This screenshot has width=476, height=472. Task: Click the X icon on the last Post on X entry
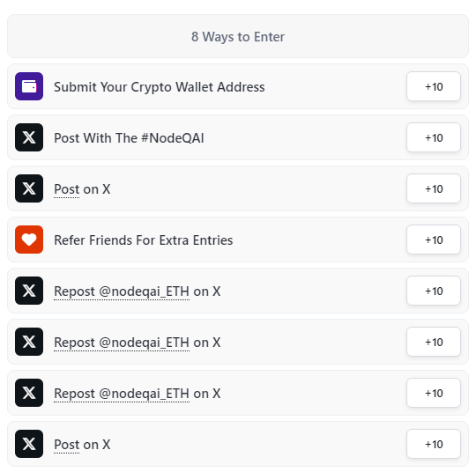(29, 444)
